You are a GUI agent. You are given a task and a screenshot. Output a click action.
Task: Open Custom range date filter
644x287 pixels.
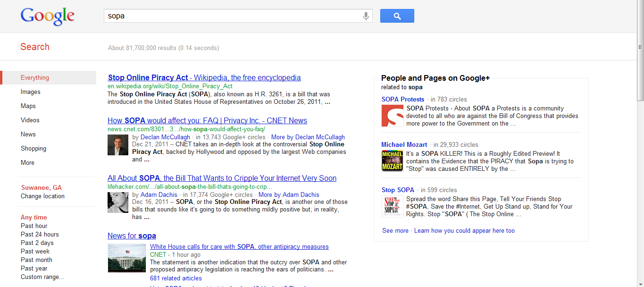pos(42,277)
